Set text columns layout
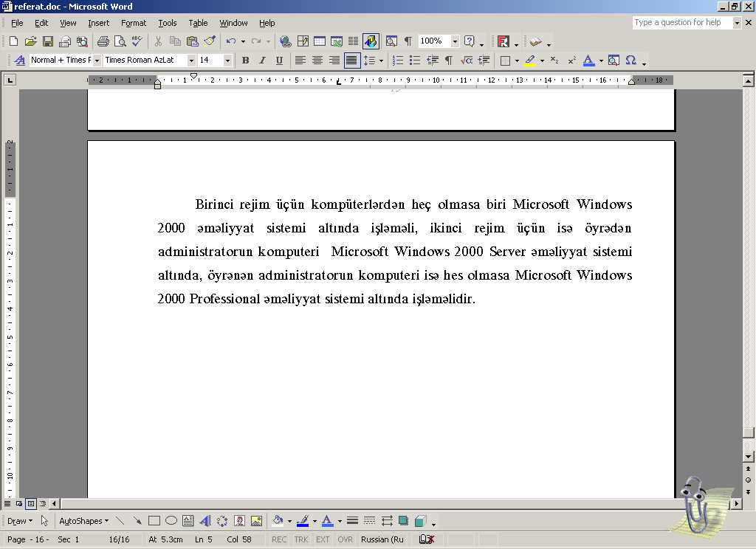This screenshot has height=549, width=756. tap(354, 41)
